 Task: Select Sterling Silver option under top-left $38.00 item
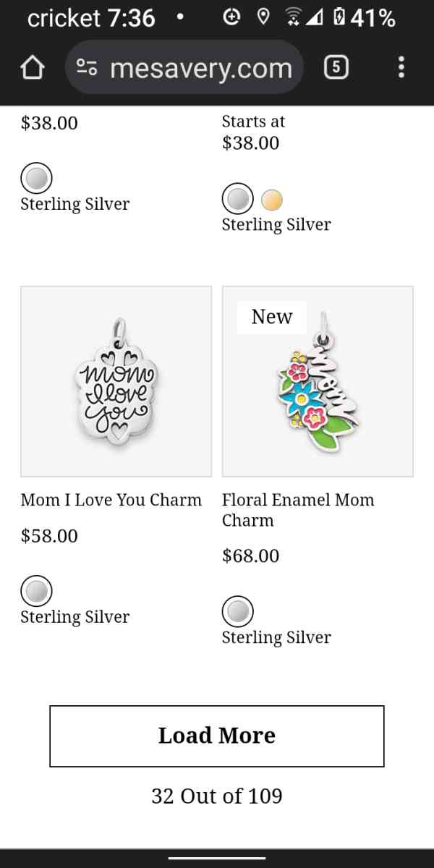36,178
